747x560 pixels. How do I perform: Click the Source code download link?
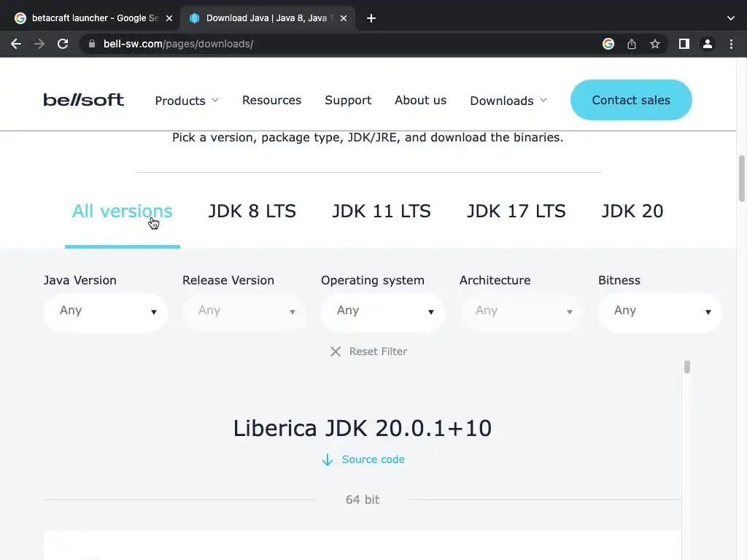pos(363,459)
